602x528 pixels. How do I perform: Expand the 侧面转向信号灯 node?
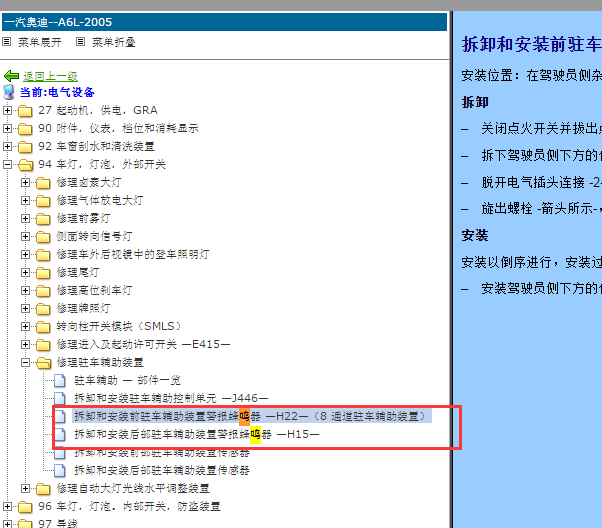pyautogui.click(x=25, y=237)
